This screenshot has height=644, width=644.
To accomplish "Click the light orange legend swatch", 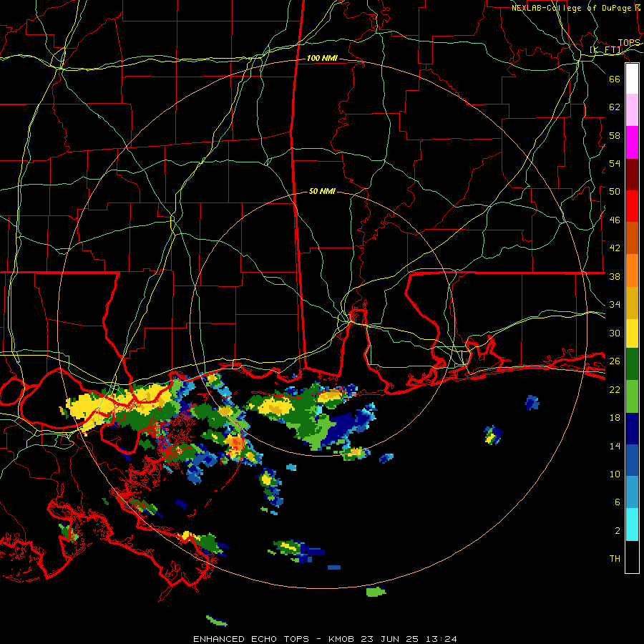I will click(632, 270).
